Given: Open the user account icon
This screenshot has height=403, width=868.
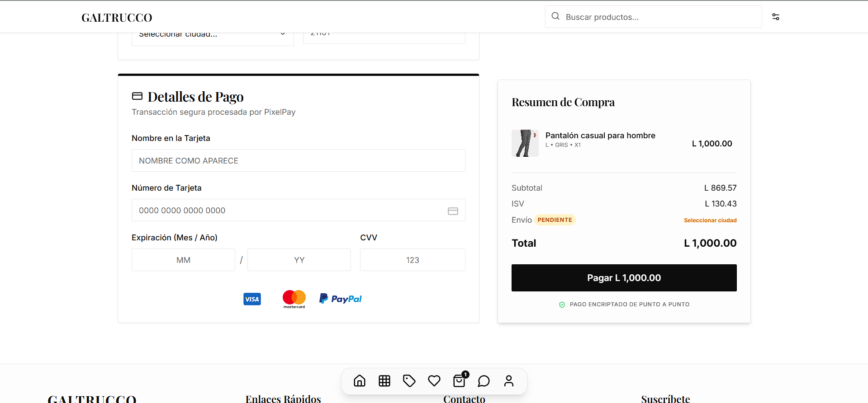Looking at the screenshot, I should [x=509, y=381].
